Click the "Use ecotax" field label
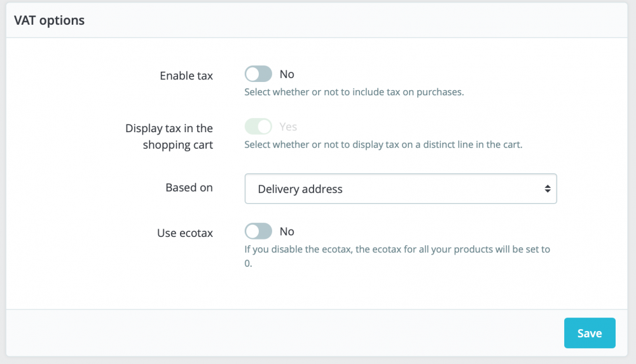Image resolution: width=636 pixels, height=364 pixels. click(x=185, y=233)
